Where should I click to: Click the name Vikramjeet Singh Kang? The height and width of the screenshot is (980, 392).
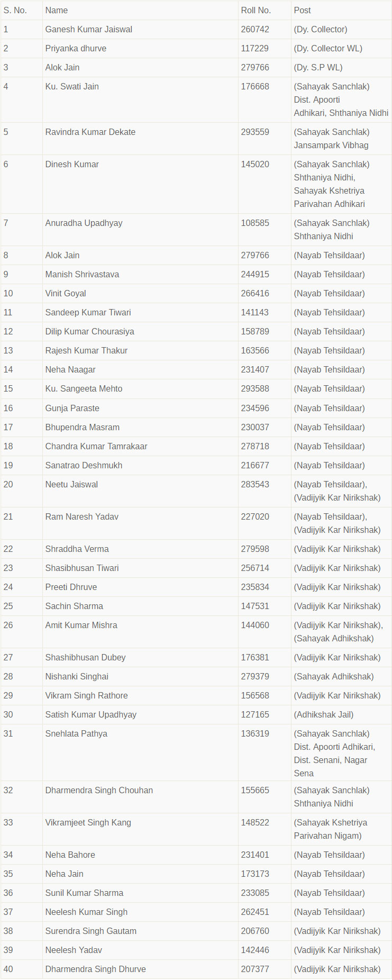(88, 822)
